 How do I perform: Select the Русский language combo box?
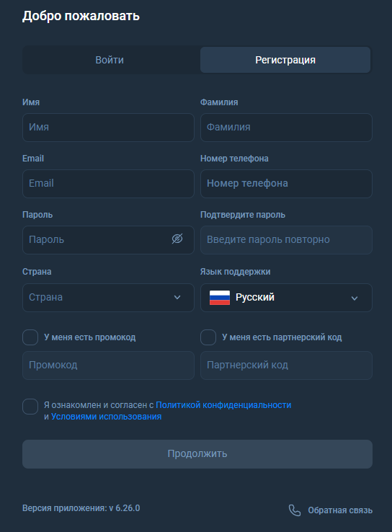286,298
